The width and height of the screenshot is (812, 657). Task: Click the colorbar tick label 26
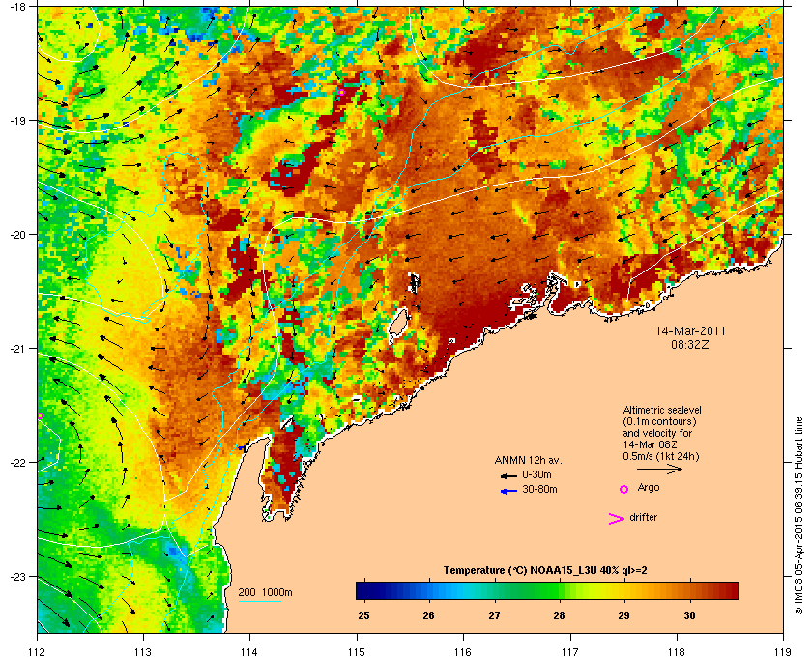[428, 615]
